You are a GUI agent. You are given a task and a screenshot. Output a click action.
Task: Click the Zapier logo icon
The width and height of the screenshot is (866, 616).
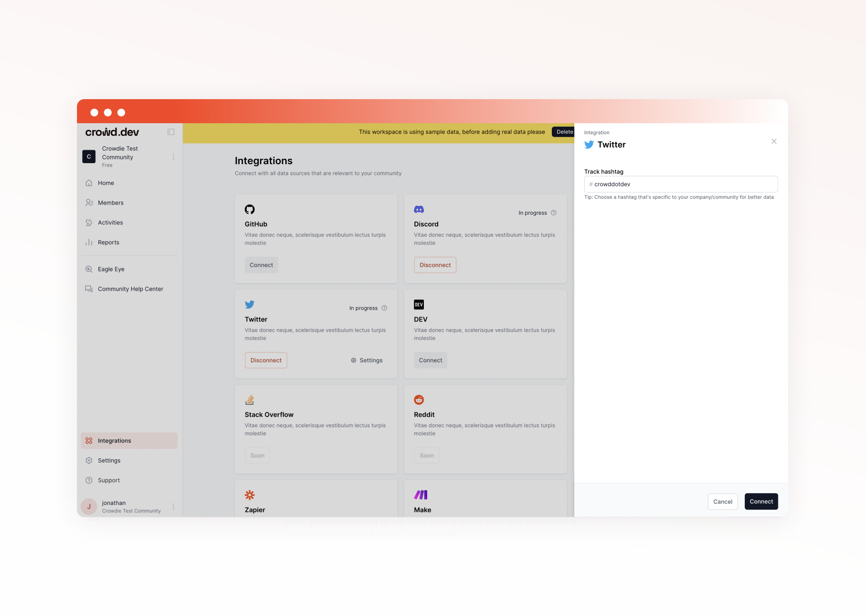(250, 495)
